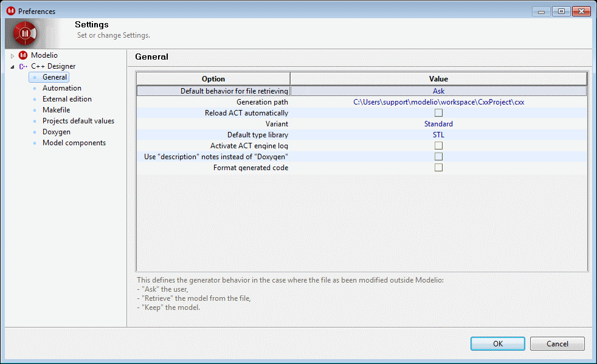Select the Default type library label

click(258, 135)
